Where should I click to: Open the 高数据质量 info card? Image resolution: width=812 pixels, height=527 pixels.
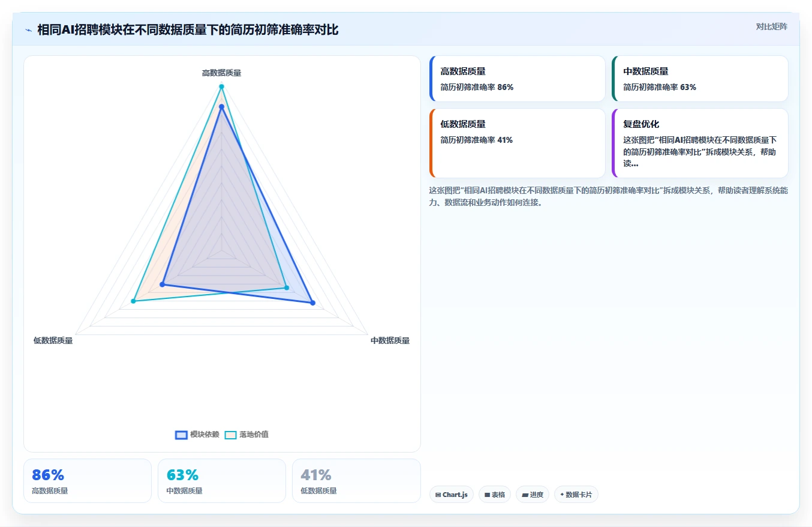pyautogui.click(x=518, y=79)
